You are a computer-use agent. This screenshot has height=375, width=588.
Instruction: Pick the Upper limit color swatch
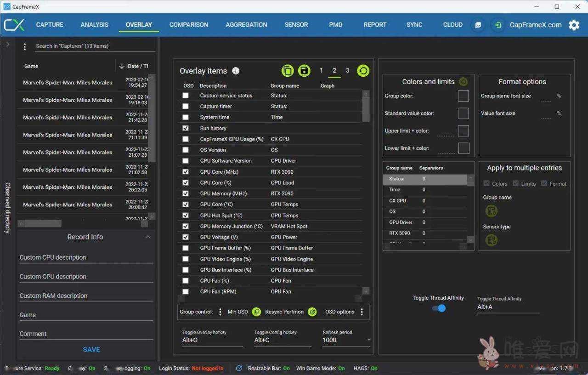point(464,131)
